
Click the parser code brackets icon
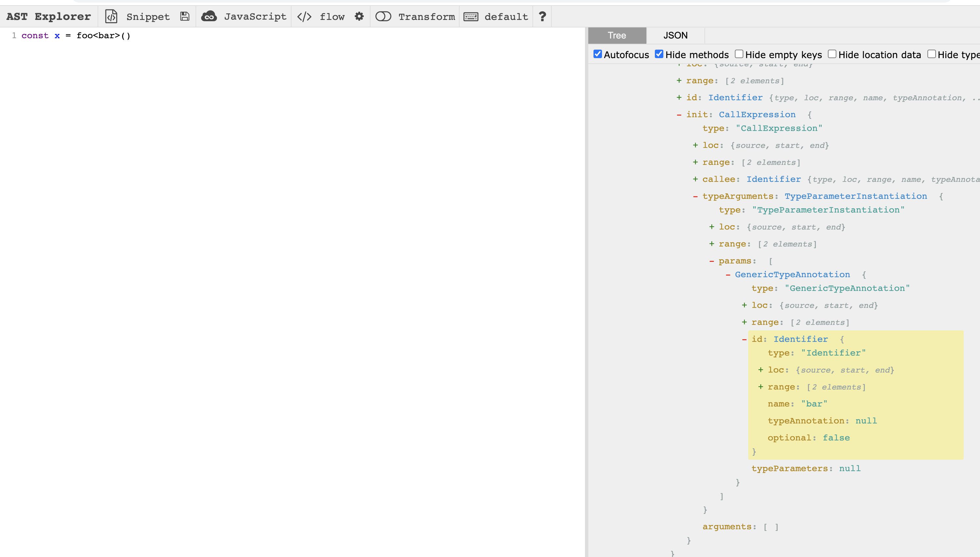(x=304, y=16)
